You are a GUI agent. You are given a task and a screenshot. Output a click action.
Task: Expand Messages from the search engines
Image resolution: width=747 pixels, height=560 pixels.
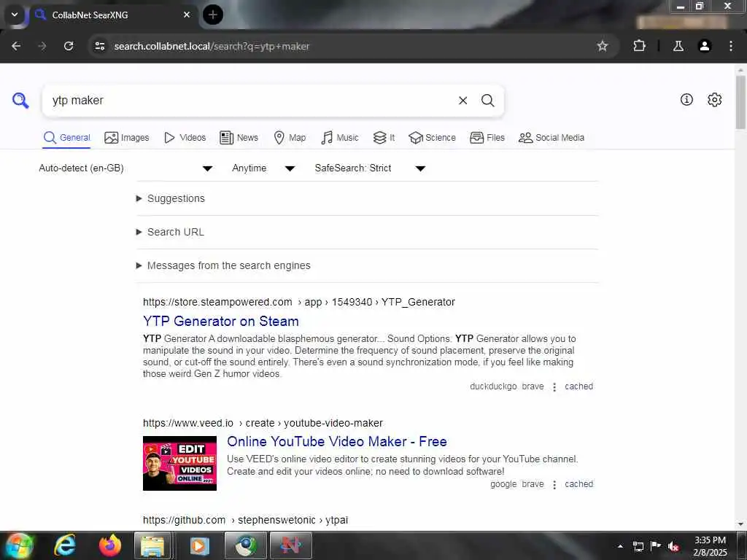tap(223, 265)
